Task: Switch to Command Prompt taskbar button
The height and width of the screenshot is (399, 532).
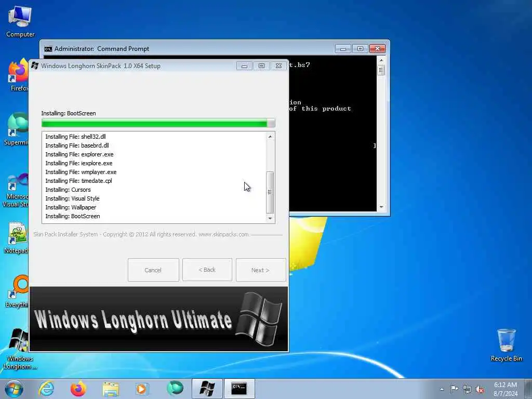Action: pos(239,389)
